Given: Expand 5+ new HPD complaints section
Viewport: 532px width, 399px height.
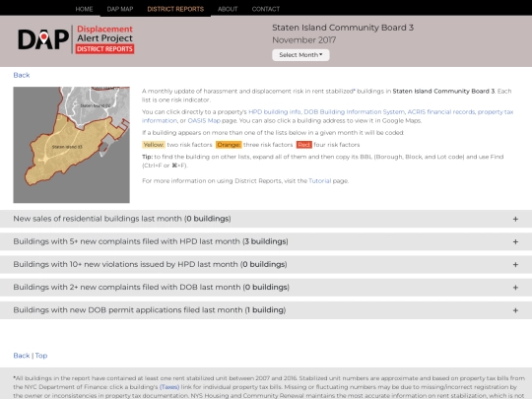Looking at the screenshot, I should [x=266, y=241].
